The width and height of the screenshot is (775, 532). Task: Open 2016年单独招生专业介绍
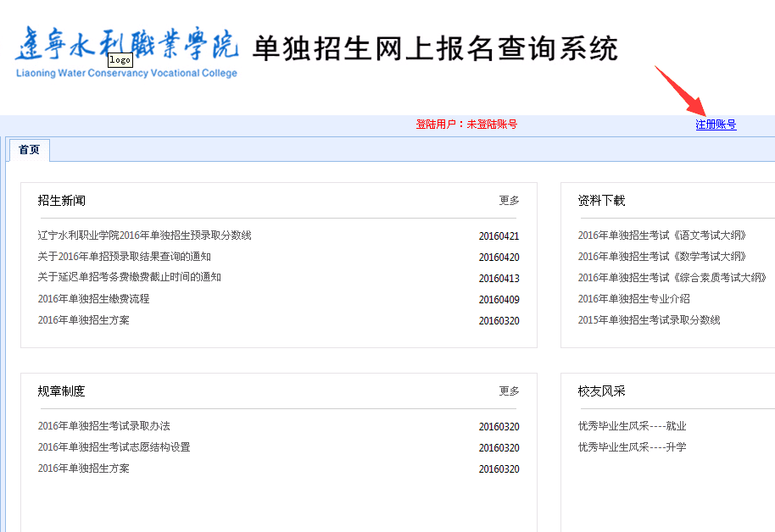633,299
